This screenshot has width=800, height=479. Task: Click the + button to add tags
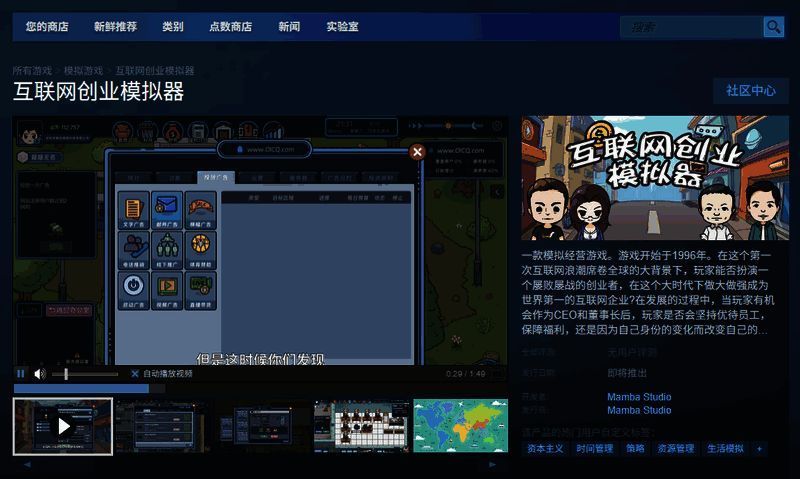(x=759, y=448)
